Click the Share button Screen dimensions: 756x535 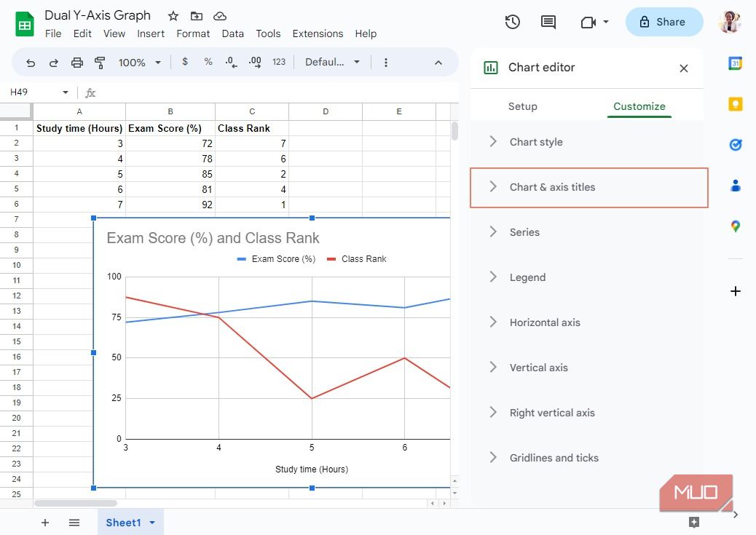tap(664, 22)
